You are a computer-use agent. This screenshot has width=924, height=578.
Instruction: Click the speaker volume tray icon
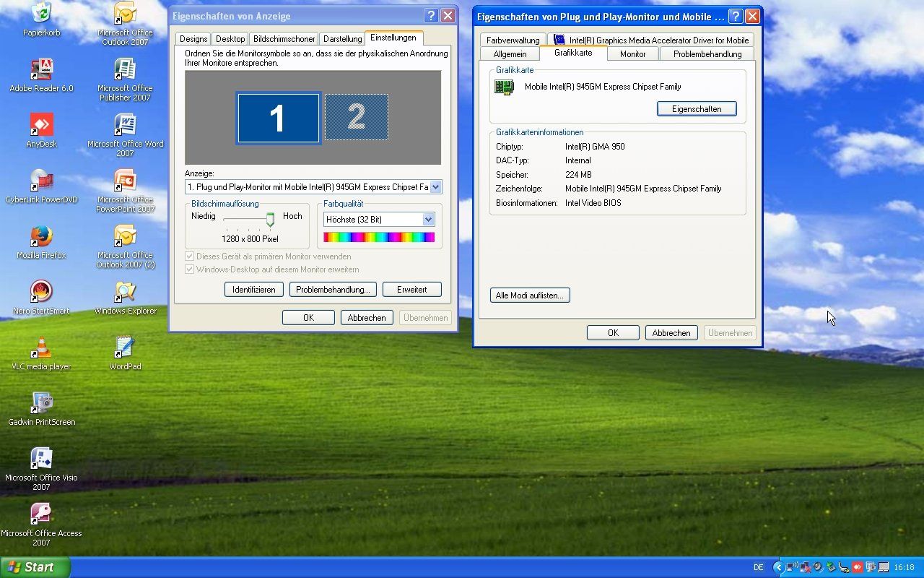tap(818, 567)
